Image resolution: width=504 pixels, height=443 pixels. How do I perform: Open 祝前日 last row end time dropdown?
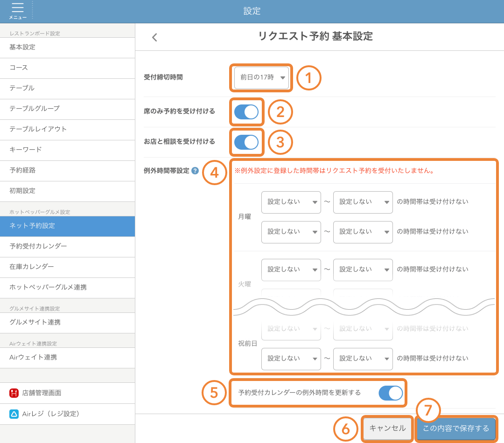pyautogui.click(x=363, y=359)
